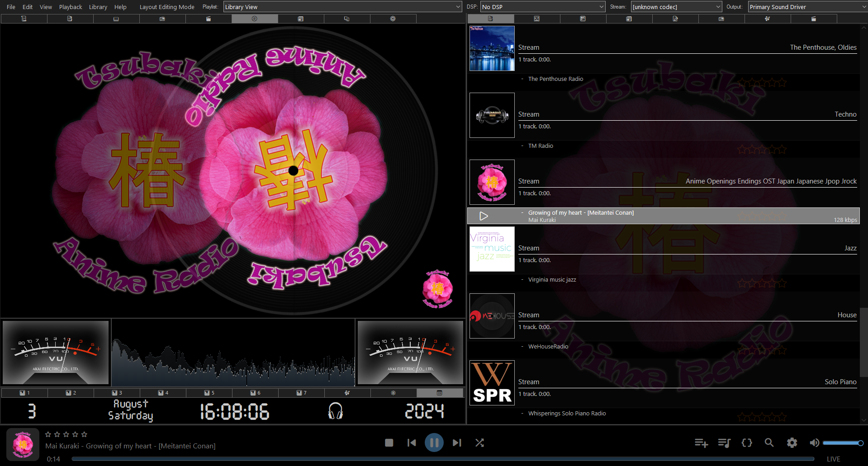Select the Whisperings Solo Piano Radio row
Viewport: 868px width, 466px height.
pos(664,414)
